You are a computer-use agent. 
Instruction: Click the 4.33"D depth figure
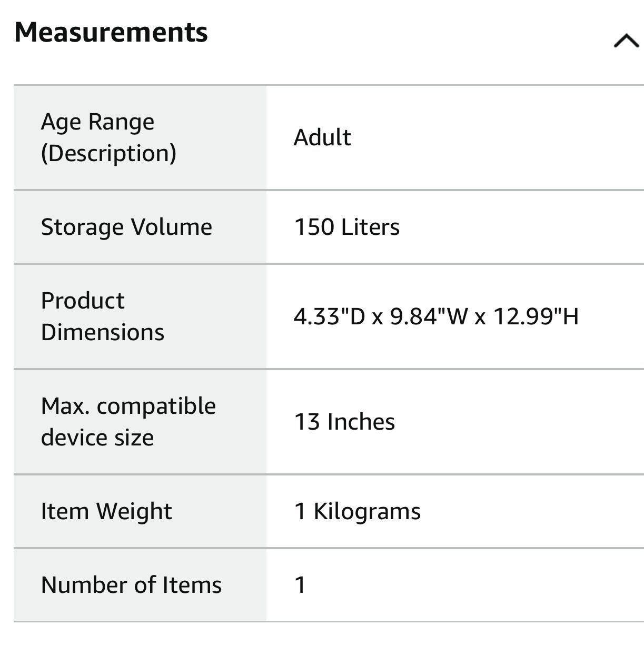[x=330, y=316]
